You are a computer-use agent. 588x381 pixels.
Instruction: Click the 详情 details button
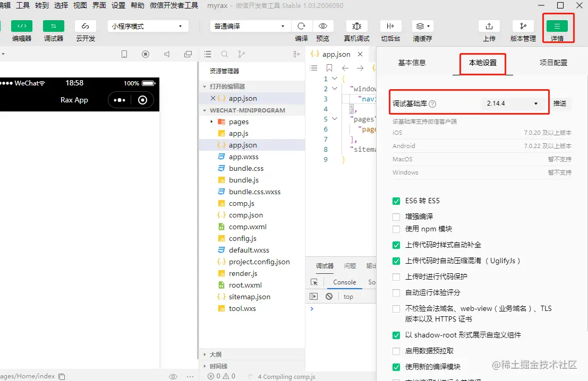pos(557,26)
